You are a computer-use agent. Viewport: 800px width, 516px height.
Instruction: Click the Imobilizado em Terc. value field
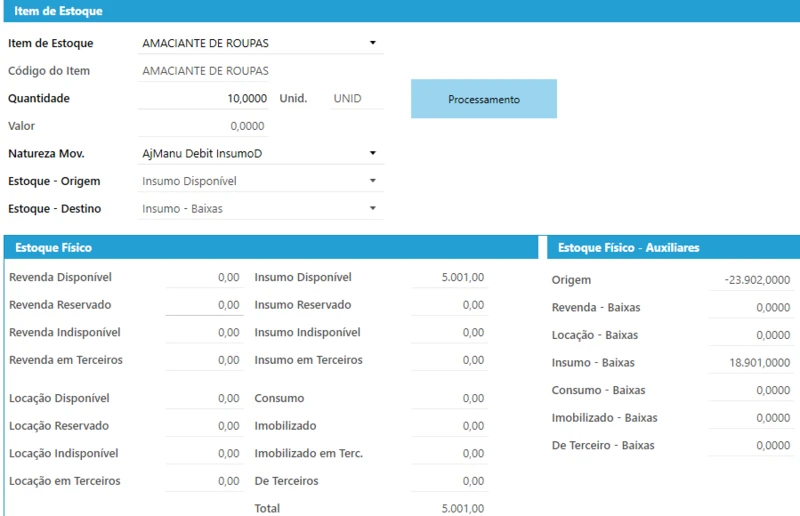tap(450, 453)
